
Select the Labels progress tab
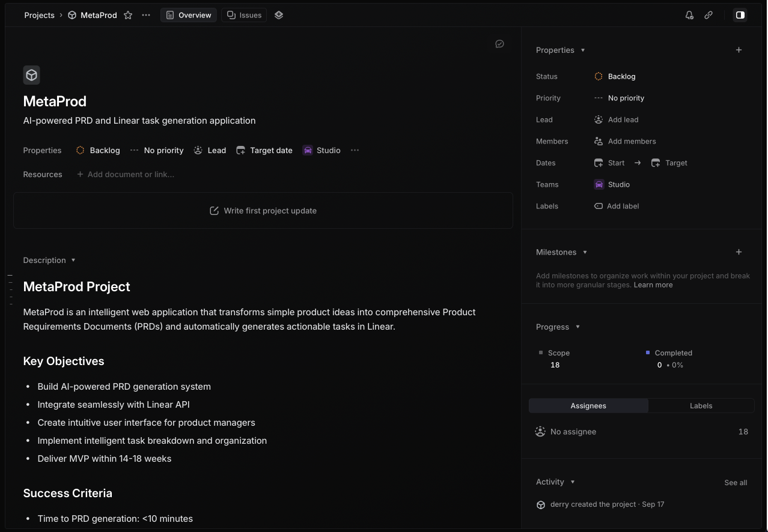[701, 406]
